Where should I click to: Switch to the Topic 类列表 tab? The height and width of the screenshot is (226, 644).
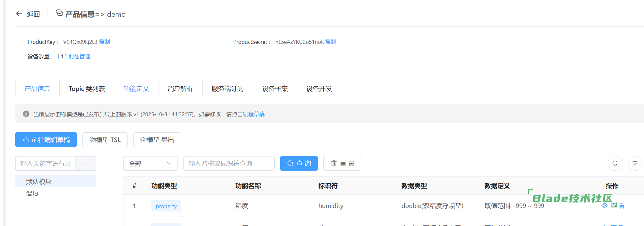[87, 89]
